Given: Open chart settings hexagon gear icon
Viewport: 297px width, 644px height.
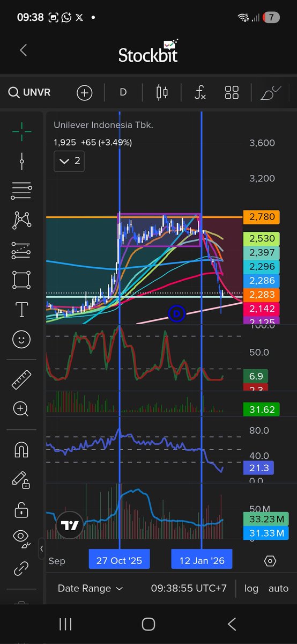Looking at the screenshot, I should [x=270, y=561].
